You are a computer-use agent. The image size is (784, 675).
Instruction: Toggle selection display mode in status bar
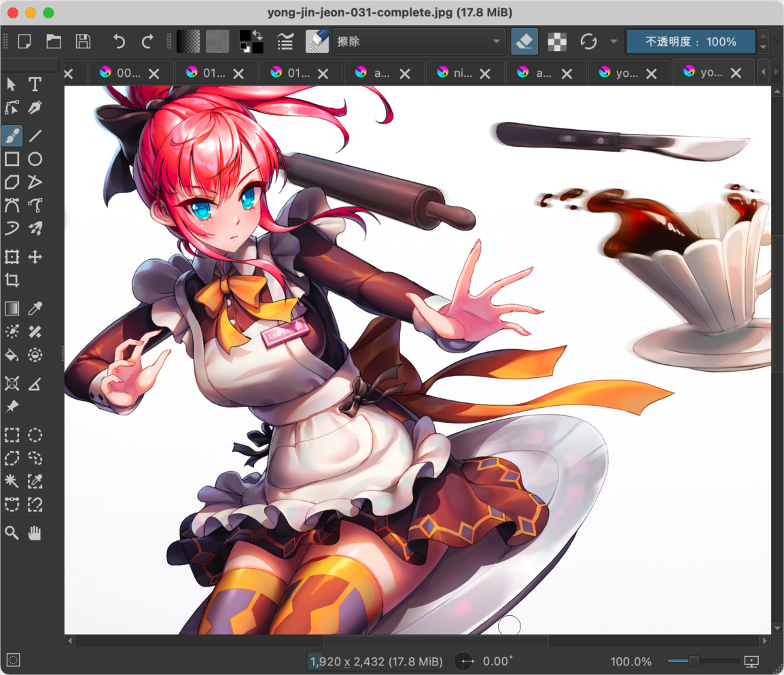click(14, 660)
